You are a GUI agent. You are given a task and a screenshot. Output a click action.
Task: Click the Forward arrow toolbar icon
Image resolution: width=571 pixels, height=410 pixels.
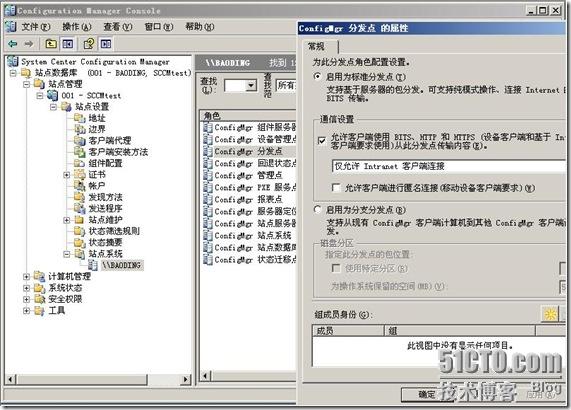[x=28, y=44]
